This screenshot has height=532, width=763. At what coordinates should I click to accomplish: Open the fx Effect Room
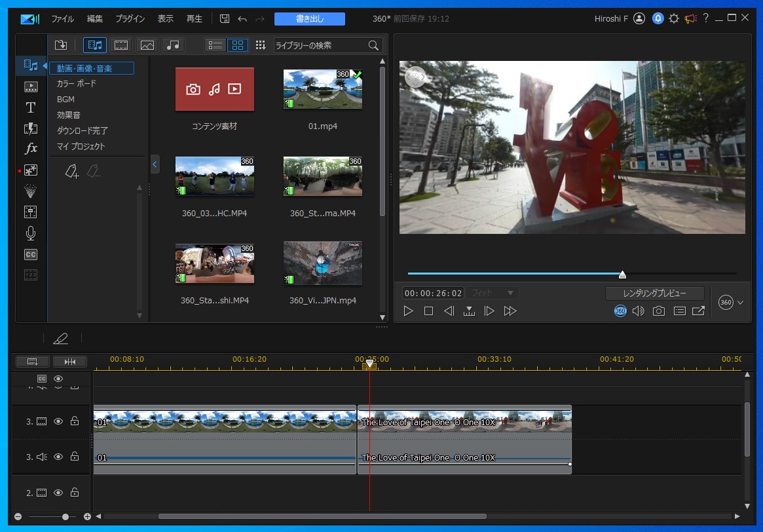pyautogui.click(x=31, y=149)
